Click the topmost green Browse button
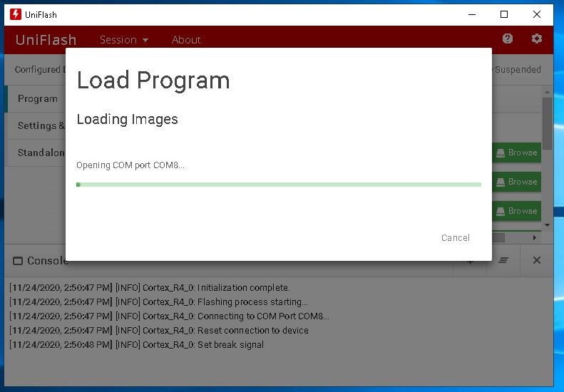 coord(516,153)
